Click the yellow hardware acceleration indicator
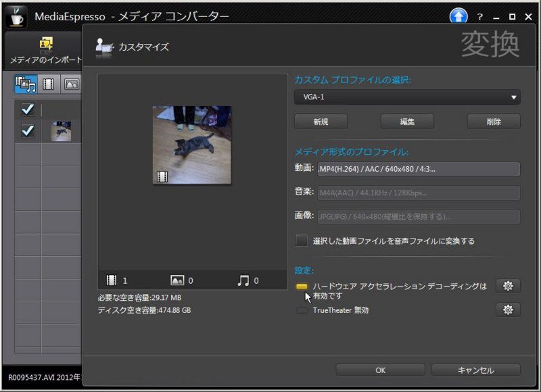Viewport: 541px width, 392px height. tap(302, 286)
